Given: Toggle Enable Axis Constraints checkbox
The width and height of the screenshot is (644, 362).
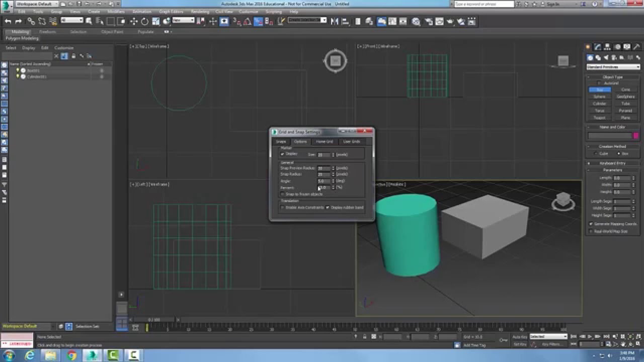Looking at the screenshot, I should click(x=282, y=207).
